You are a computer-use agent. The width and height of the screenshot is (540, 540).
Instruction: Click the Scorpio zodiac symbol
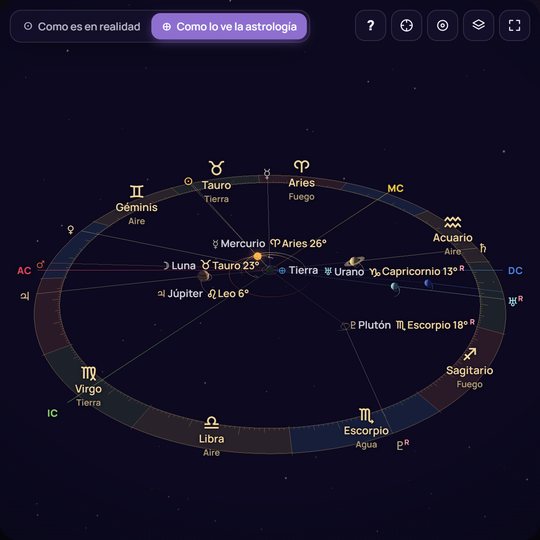pos(366,416)
